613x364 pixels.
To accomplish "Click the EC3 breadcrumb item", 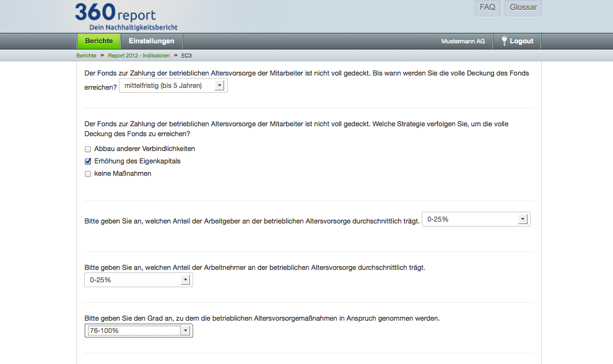I will [188, 55].
